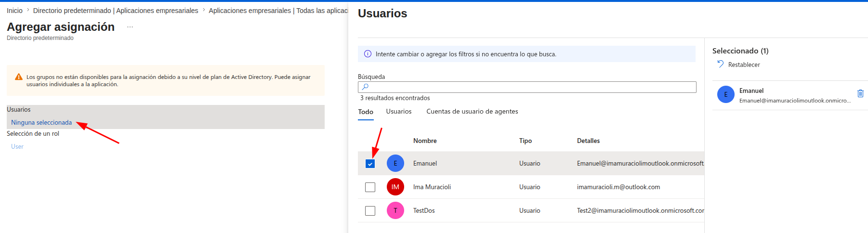The image size is (868, 233).
Task: Remove Emanuel using the trash icon
Action: pos(860,93)
